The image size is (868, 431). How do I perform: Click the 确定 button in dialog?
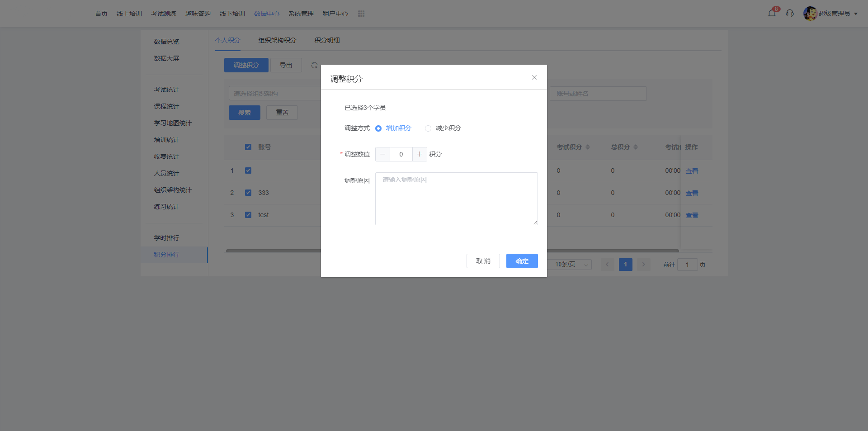[x=522, y=261]
